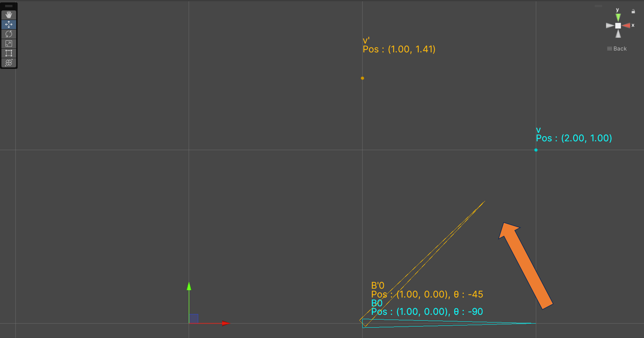Click the gray bottom cone of orientation gizmo
This screenshot has width=644, height=338.
pos(618,34)
